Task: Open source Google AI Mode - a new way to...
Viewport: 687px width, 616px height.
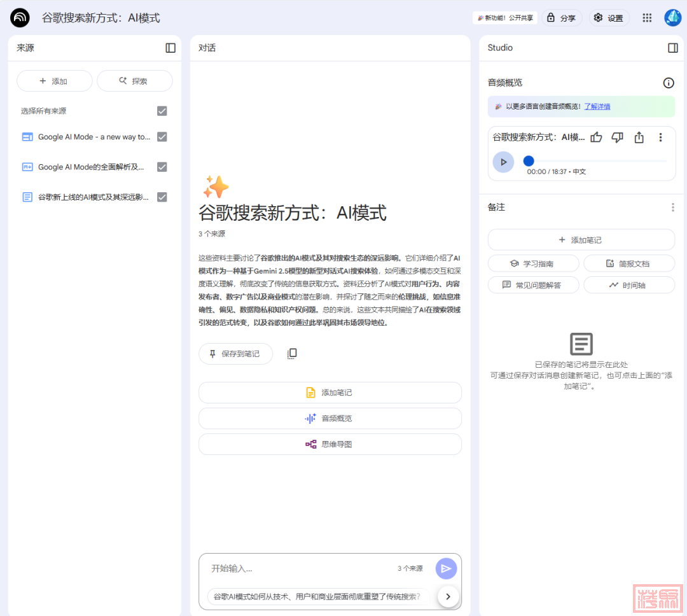Action: click(x=94, y=137)
